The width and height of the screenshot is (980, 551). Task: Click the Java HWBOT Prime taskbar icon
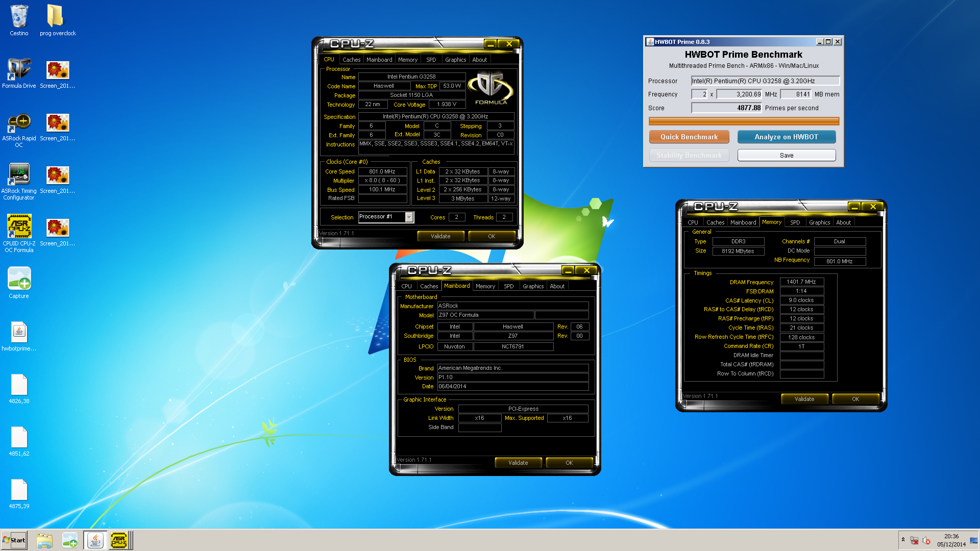coord(95,540)
